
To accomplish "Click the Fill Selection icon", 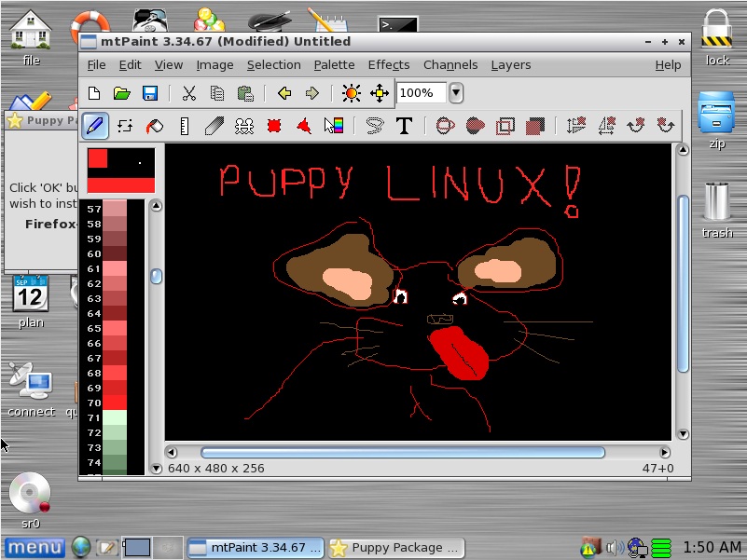I will [535, 126].
